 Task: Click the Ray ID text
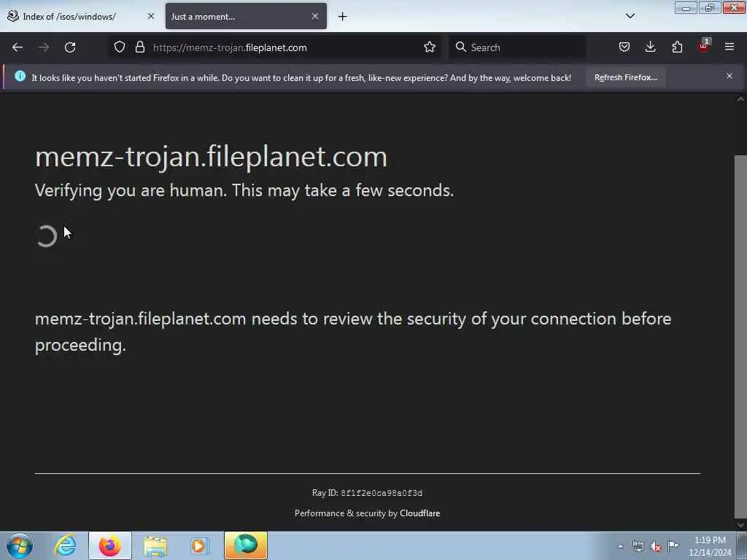368,493
